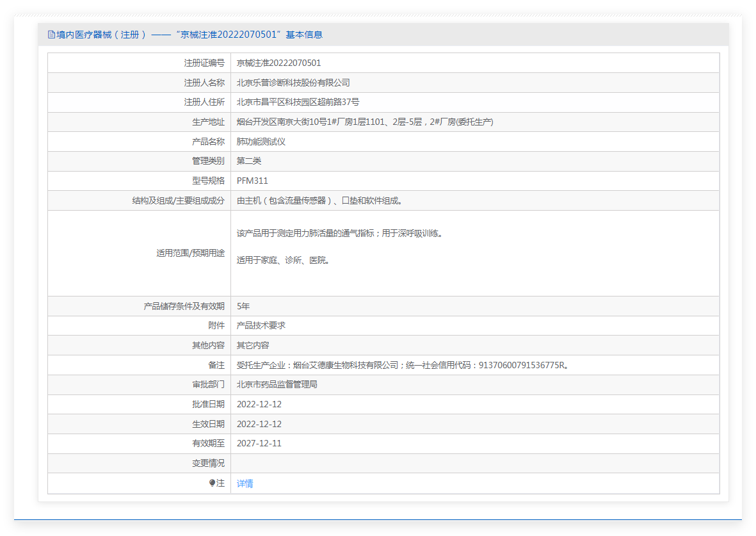The height and width of the screenshot is (536, 756).
Task: Click production address starting with 烟台开发区南京大街10号
Action: point(365,122)
